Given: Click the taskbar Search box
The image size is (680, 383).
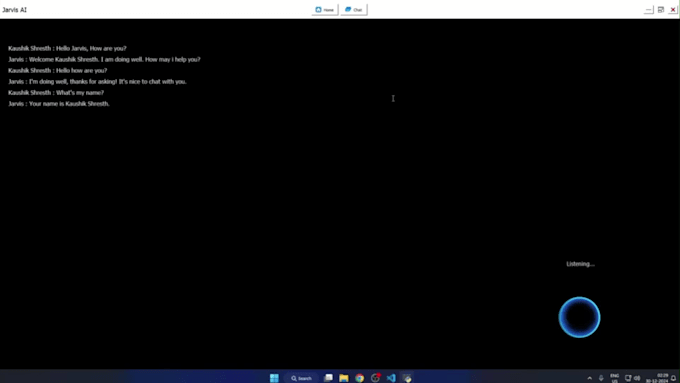Looking at the screenshot, I should tap(301, 378).
